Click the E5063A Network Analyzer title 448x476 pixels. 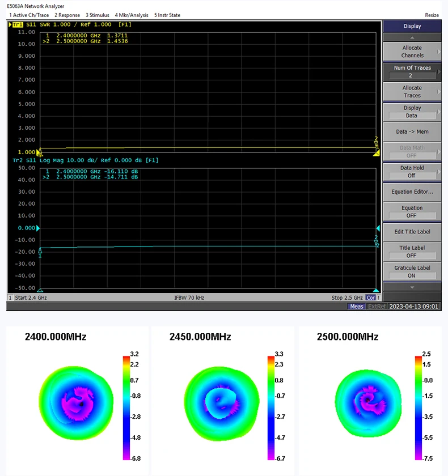(x=36, y=6)
